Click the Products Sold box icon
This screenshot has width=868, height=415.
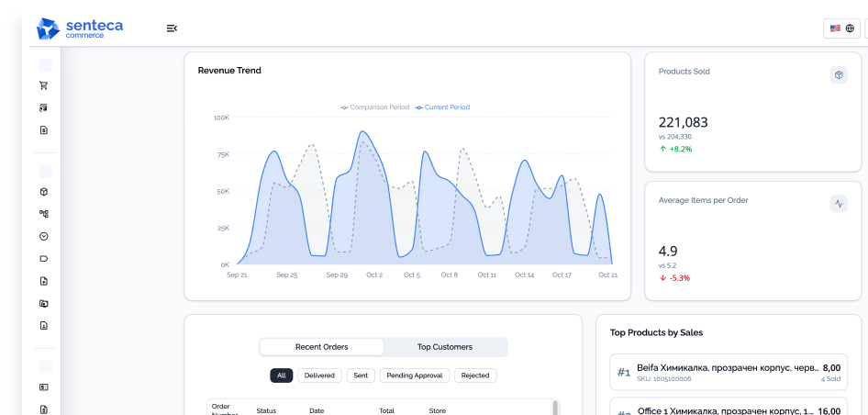(839, 74)
